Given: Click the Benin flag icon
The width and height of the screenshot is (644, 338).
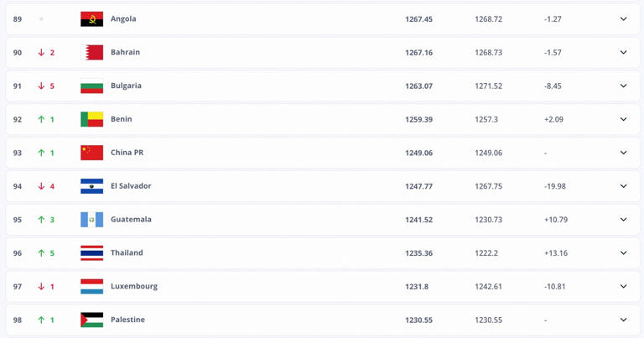Looking at the screenshot, I should (x=91, y=119).
